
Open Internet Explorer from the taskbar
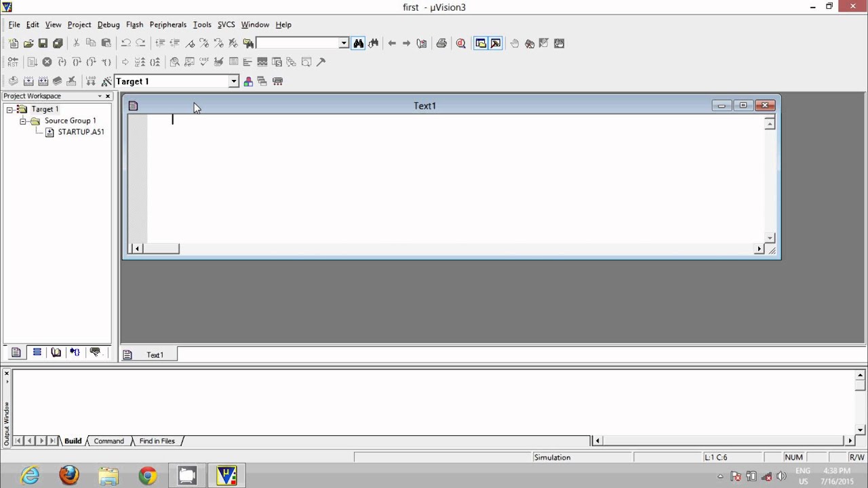[x=30, y=475]
